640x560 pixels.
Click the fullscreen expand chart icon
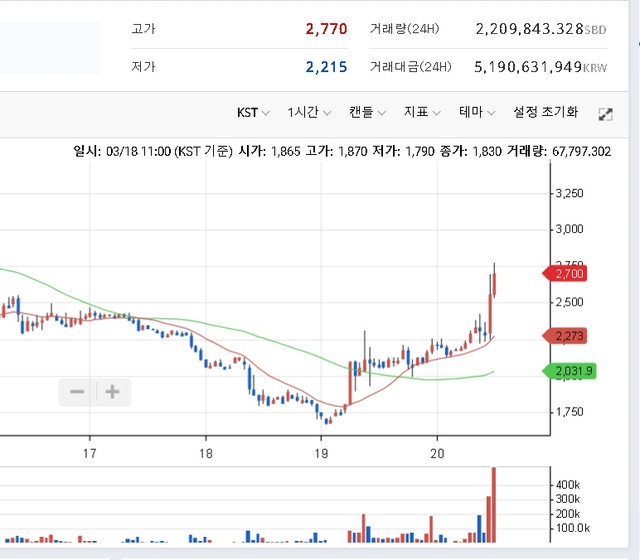pos(605,114)
